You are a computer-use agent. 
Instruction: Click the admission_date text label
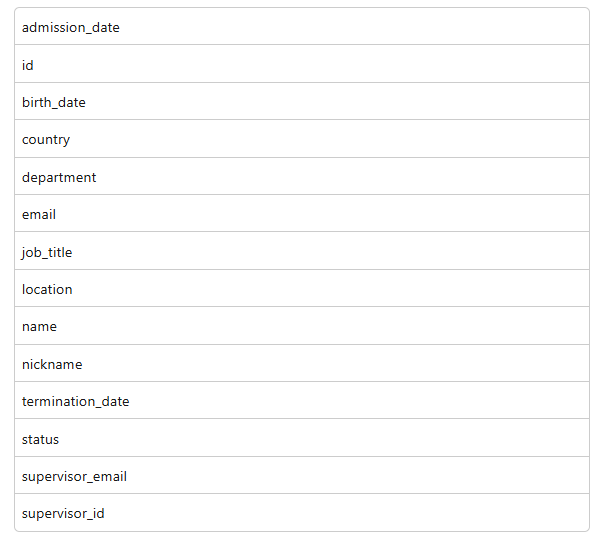coord(71,27)
